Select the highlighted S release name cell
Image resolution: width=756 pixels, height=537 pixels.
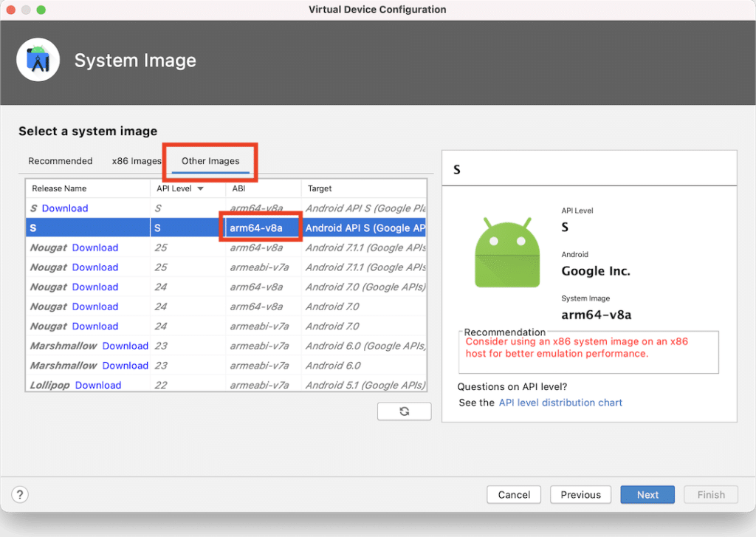[x=88, y=228]
